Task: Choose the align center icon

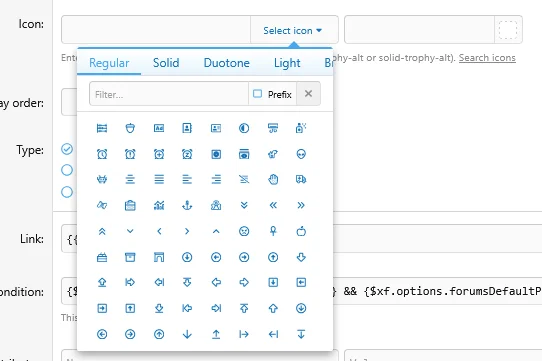Action: [x=130, y=179]
